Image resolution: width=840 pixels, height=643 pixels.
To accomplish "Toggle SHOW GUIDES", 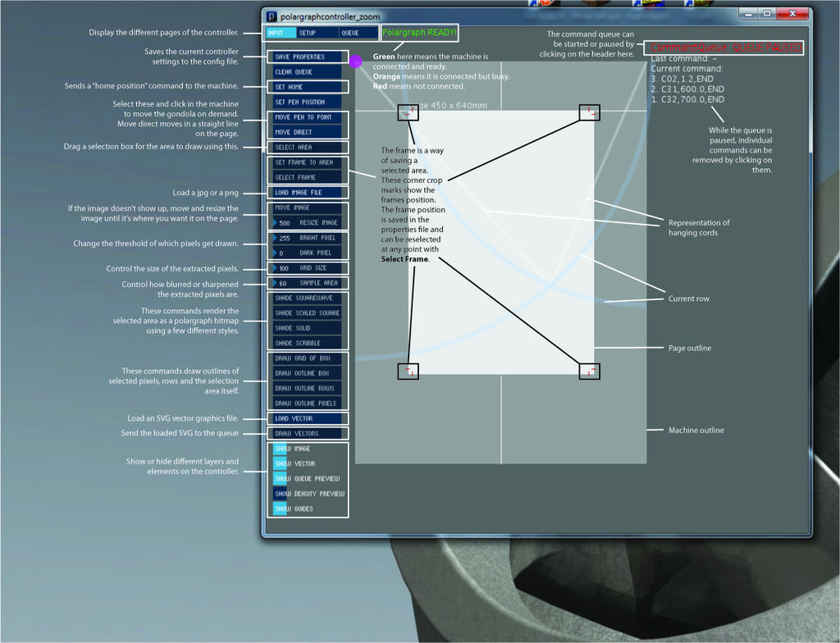I will (x=281, y=508).
